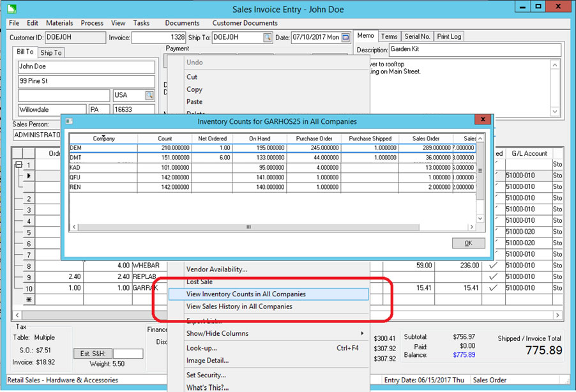This screenshot has width=576, height=392.
Task: Click the Ship To lookup magnifier icon
Action: [x=268, y=38]
